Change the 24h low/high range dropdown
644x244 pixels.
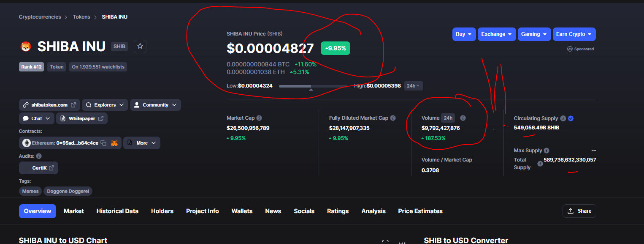click(x=413, y=86)
